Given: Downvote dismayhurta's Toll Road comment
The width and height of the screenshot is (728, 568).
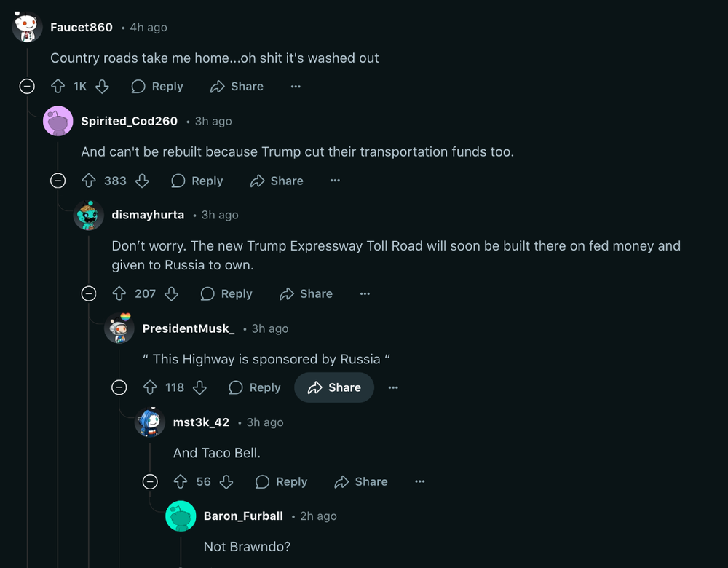Looking at the screenshot, I should (172, 293).
